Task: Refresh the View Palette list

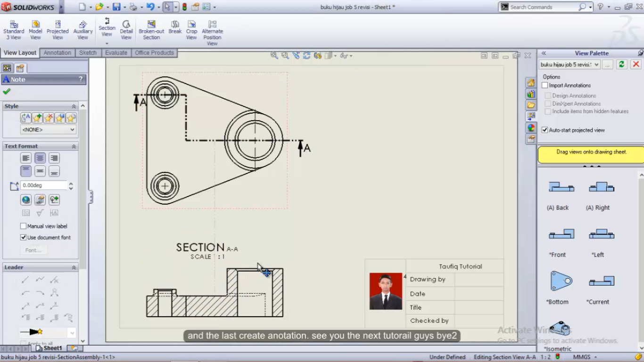Action: click(x=621, y=65)
